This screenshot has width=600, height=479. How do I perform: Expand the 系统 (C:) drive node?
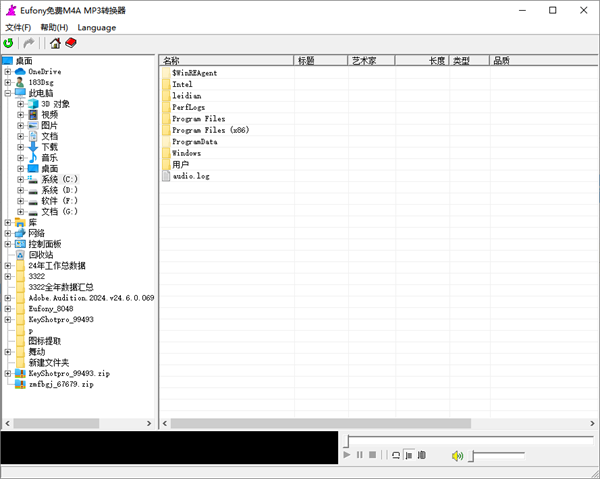[x=20, y=179]
